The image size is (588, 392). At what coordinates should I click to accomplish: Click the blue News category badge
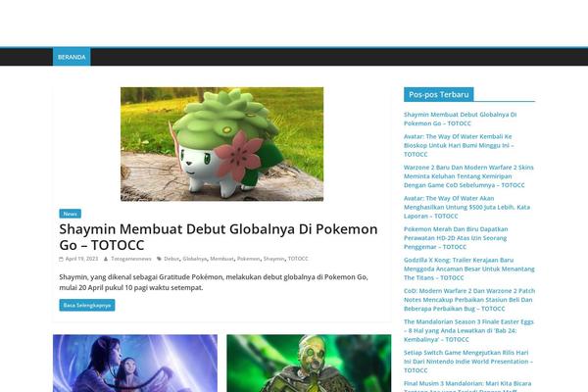coord(70,213)
